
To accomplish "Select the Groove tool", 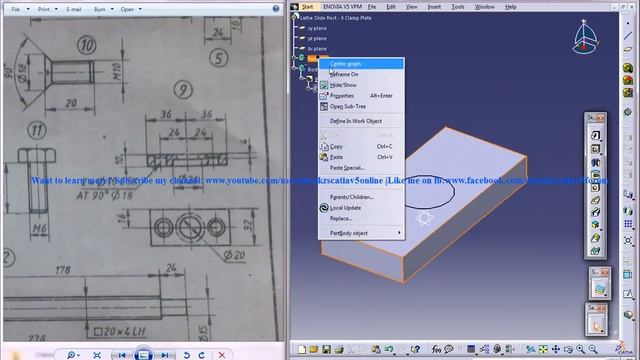I will tap(595, 175).
